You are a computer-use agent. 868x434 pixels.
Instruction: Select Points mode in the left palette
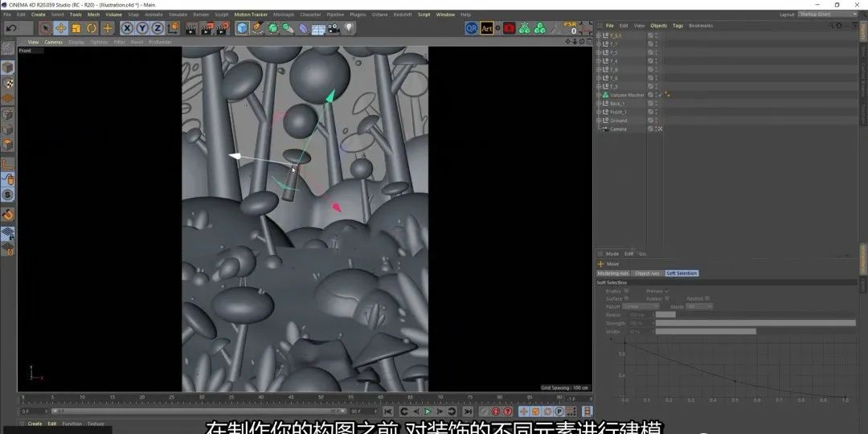8,115
